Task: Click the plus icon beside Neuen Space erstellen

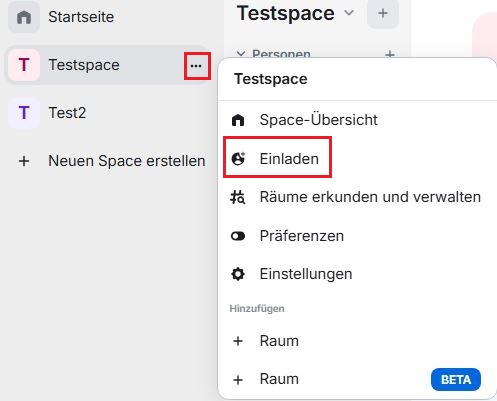Action: coord(24,161)
